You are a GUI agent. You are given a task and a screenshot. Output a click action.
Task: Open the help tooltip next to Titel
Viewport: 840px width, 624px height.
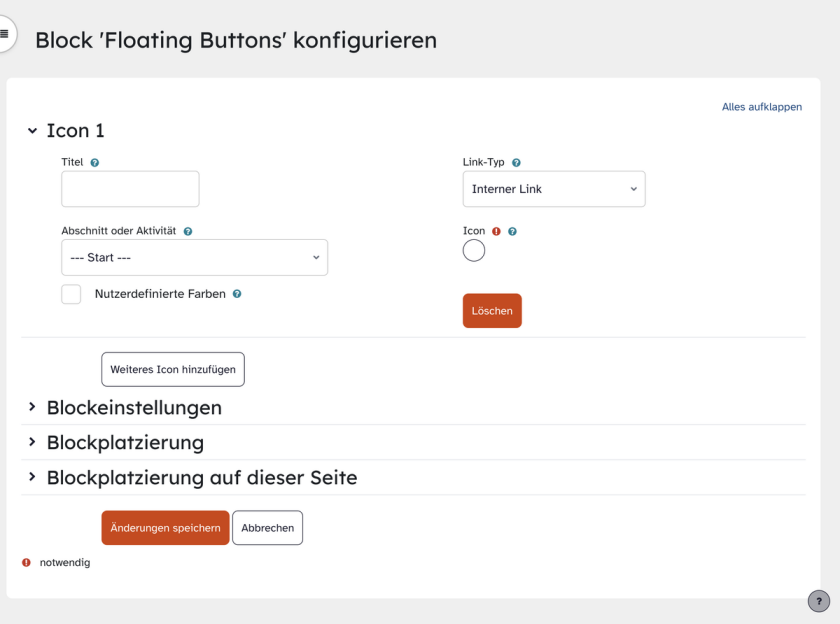click(x=94, y=161)
